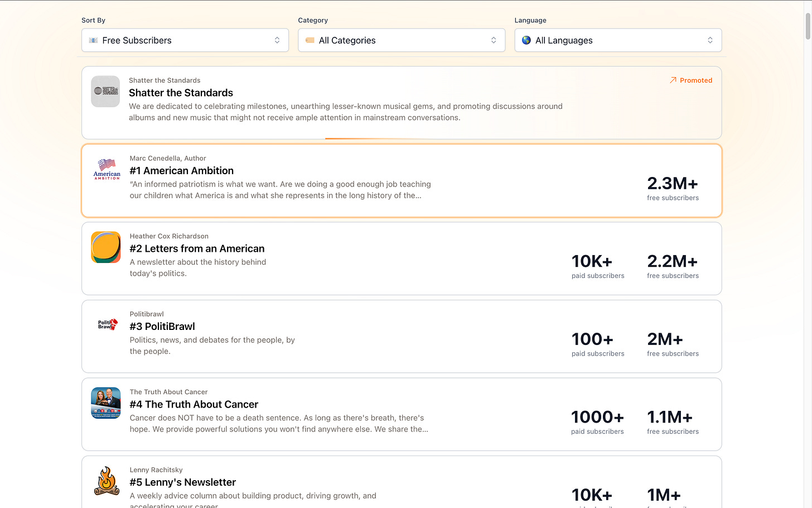
Task: Click the envelope icon beside Free Subscribers
Action: 94,40
